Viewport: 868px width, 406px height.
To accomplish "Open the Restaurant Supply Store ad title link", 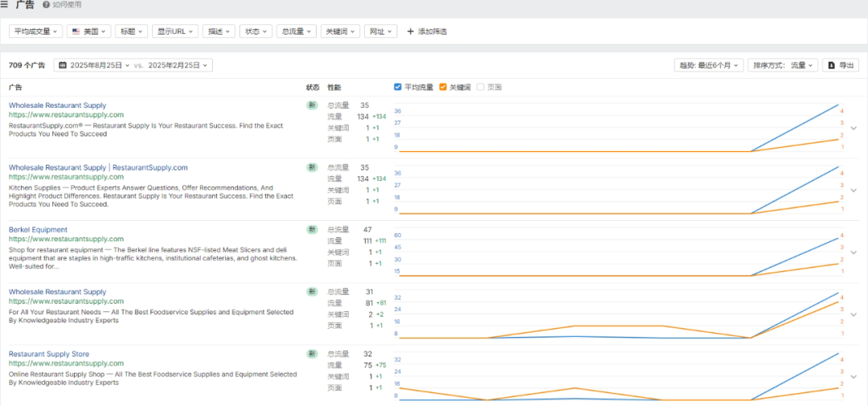I will [x=49, y=354].
